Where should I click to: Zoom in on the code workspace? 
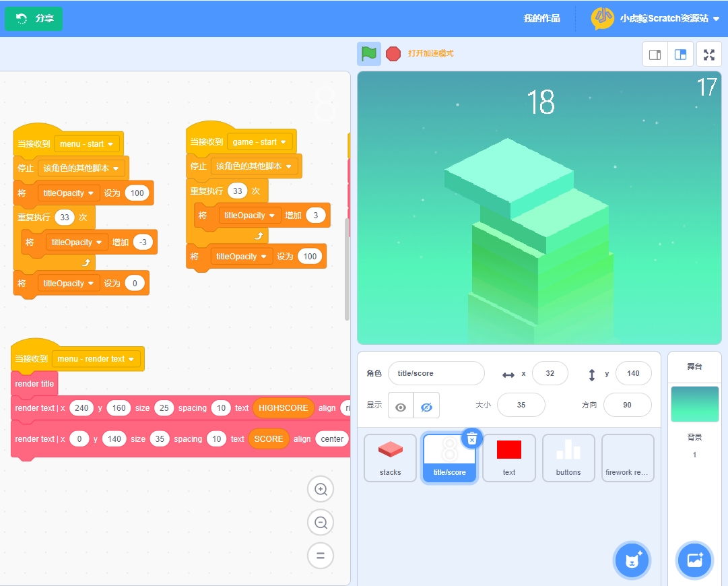tap(321, 490)
